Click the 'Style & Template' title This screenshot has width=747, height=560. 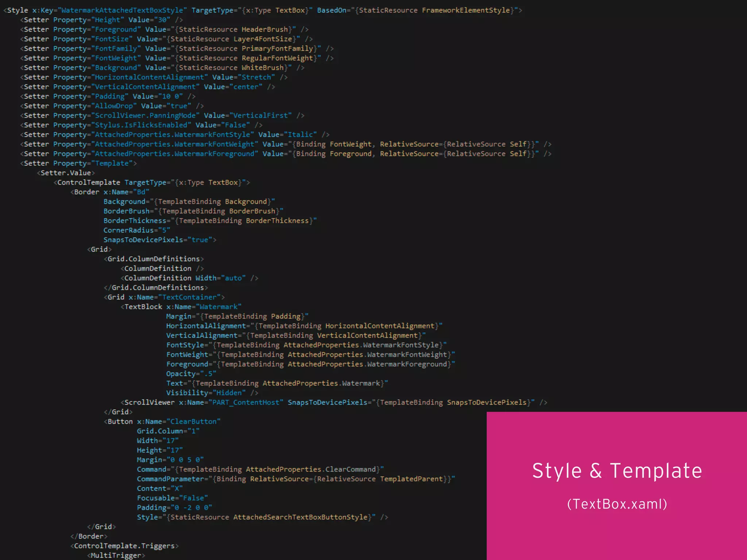pyautogui.click(x=617, y=471)
